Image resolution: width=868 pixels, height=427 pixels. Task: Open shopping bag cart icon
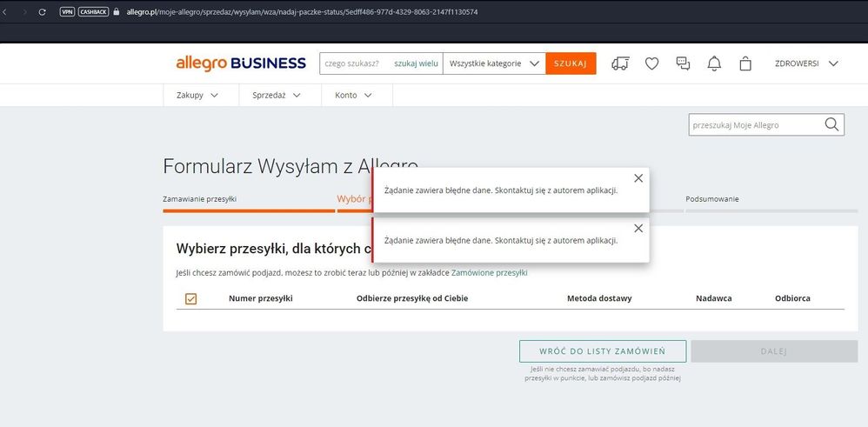coord(745,63)
